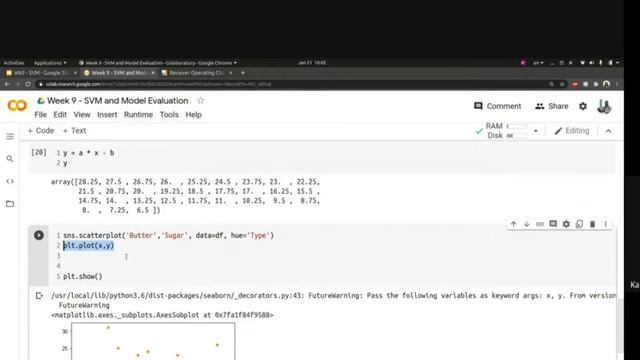This screenshot has height=360, width=640.
Task: Clear cell output icon beside the warning
Action: pyautogui.click(x=39, y=296)
